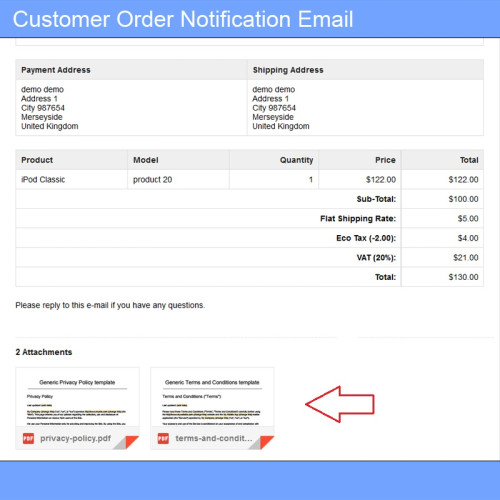Image resolution: width=500 pixels, height=500 pixels.
Task: Click the Customer Order Notification Email title
Action: tap(183, 19)
